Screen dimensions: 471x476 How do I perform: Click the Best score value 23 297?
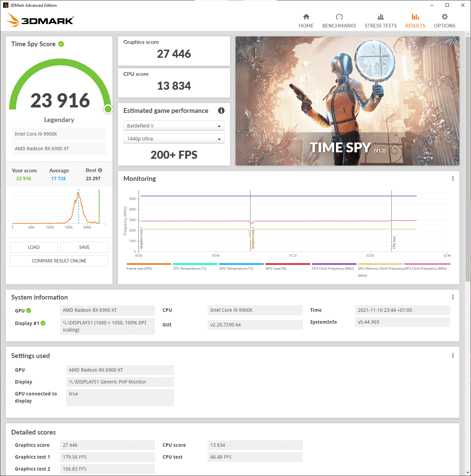tap(93, 178)
